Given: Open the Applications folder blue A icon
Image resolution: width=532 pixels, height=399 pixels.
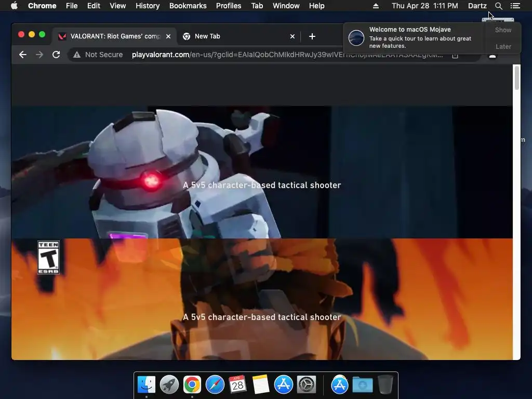Looking at the screenshot, I should (x=339, y=384).
